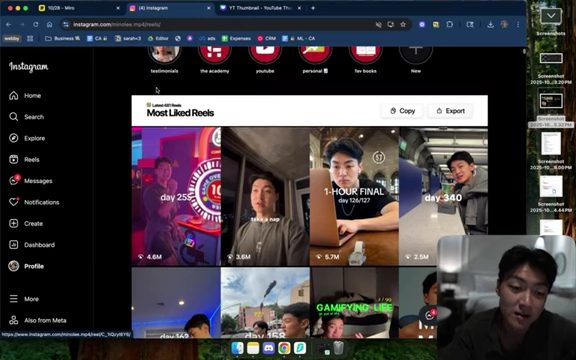Open the Chrome three-dot menu

click(x=518, y=25)
